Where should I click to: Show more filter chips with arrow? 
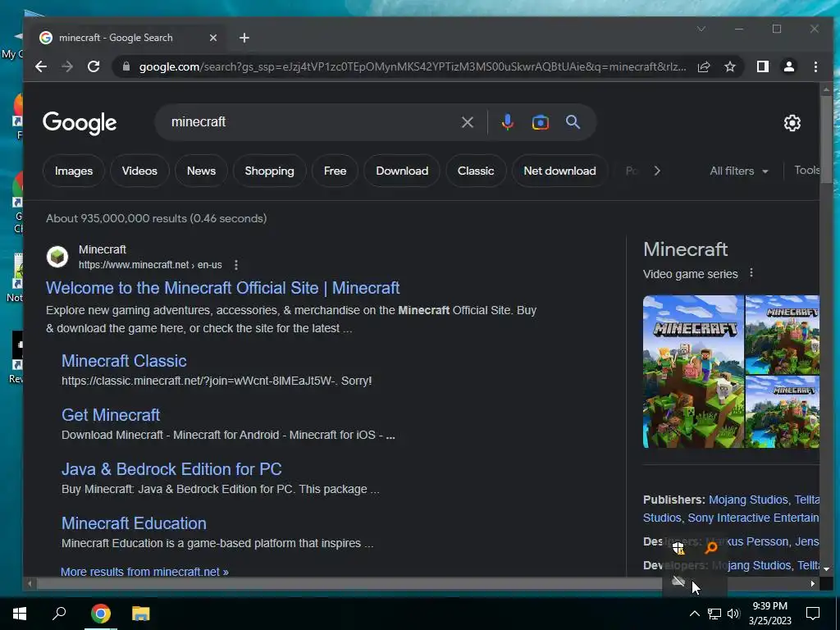[x=657, y=171]
